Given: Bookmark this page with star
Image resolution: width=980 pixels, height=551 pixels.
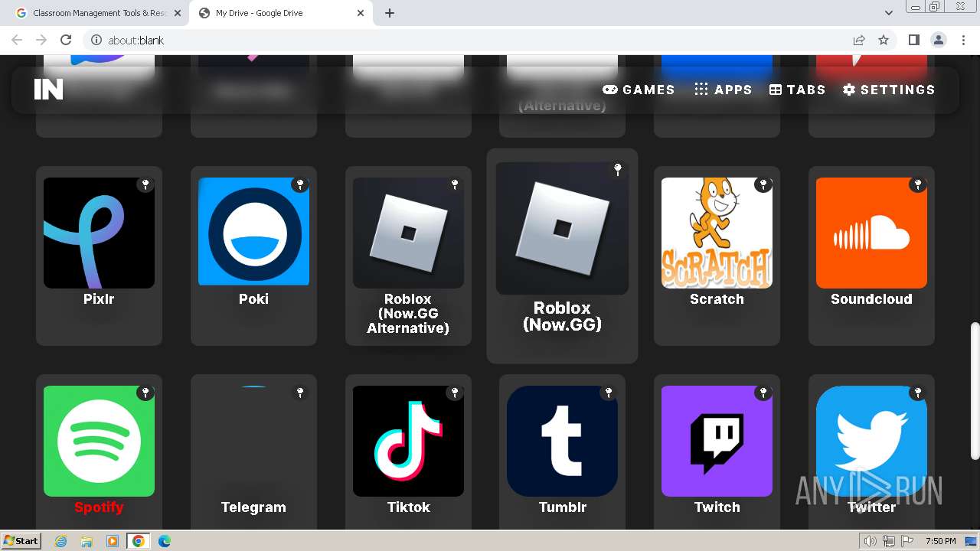Looking at the screenshot, I should click(x=884, y=40).
